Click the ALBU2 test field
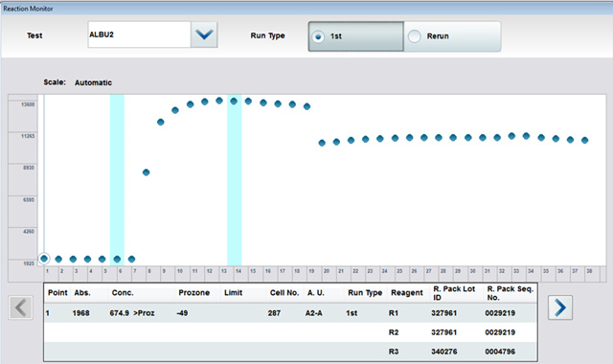 139,34
